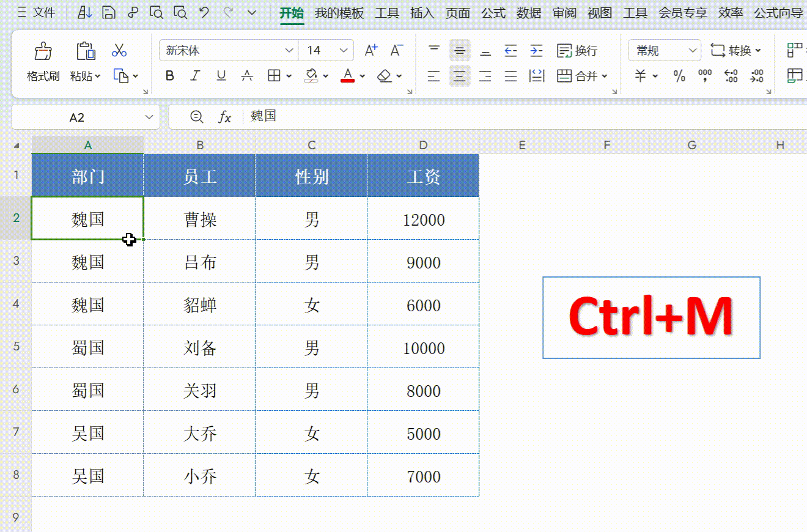Click the Format Painter (格式刷) brush icon
The image size is (807, 532).
click(x=43, y=51)
